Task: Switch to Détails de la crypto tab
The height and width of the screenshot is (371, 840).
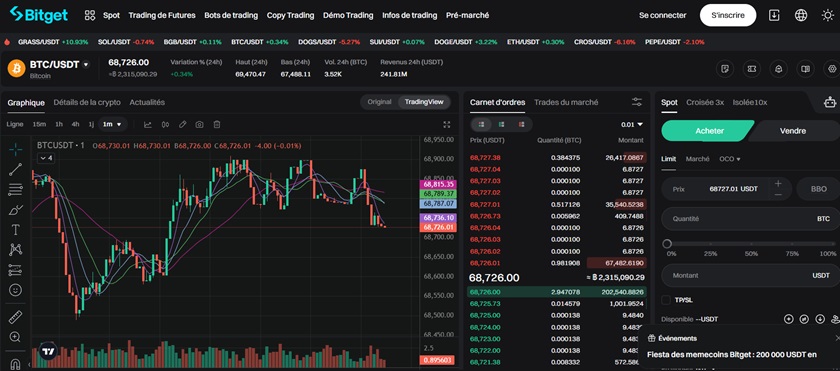Action: (87, 102)
